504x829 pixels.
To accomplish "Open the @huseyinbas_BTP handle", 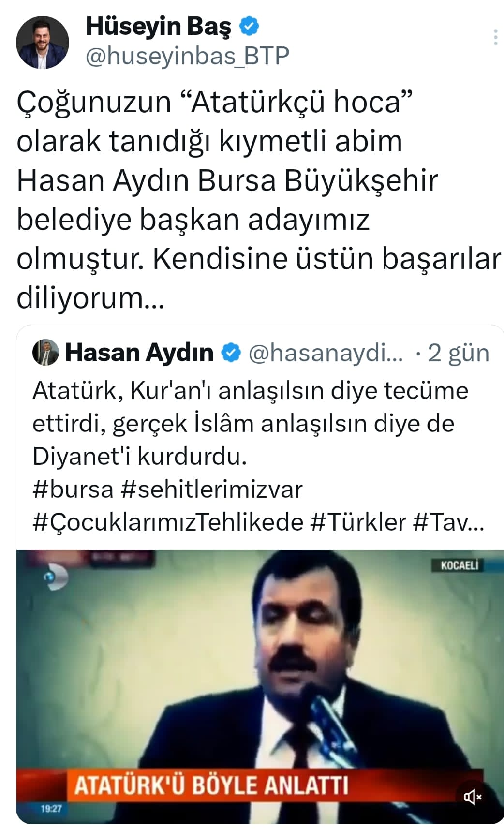I will point(187,56).
